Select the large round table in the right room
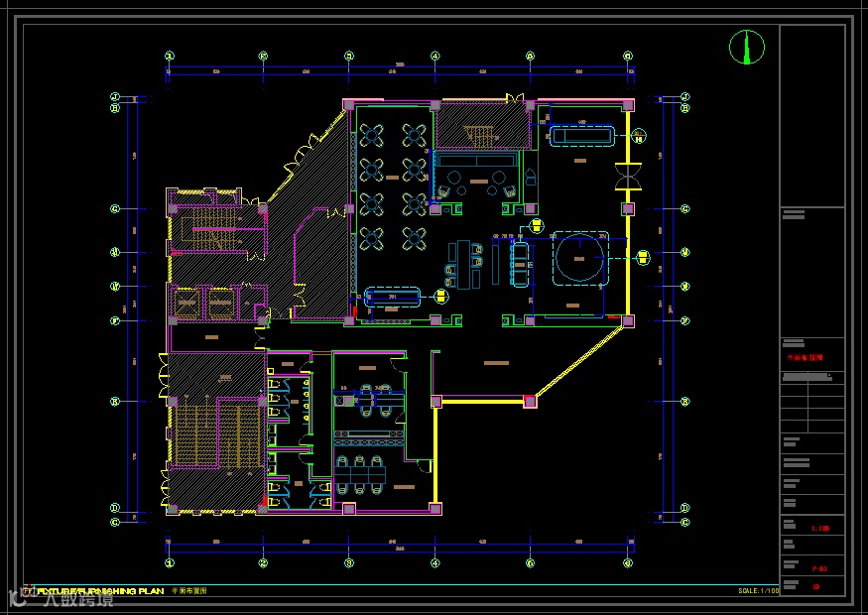This screenshot has height=615, width=868. point(579,259)
